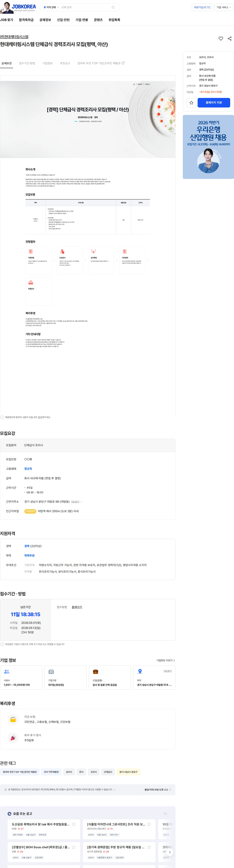Click the 경기>성남시 분당구 tag
The height and width of the screenshot is (868, 234).
(129, 772)
